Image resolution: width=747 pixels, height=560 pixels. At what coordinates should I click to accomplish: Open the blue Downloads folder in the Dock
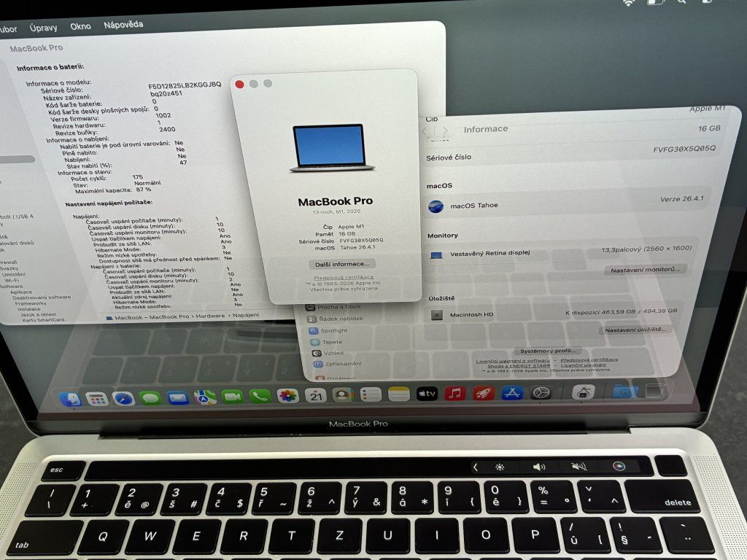(x=624, y=392)
